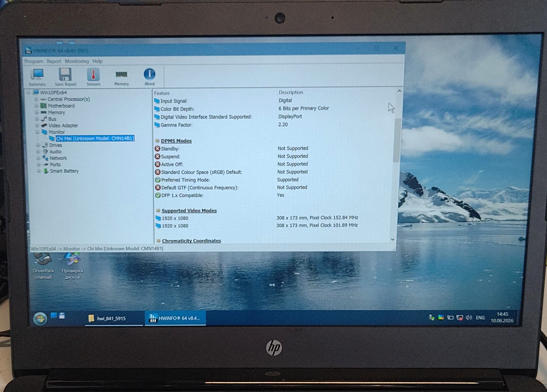Expand the Motherboard tree node
This screenshot has height=392, width=547.
pos(36,106)
